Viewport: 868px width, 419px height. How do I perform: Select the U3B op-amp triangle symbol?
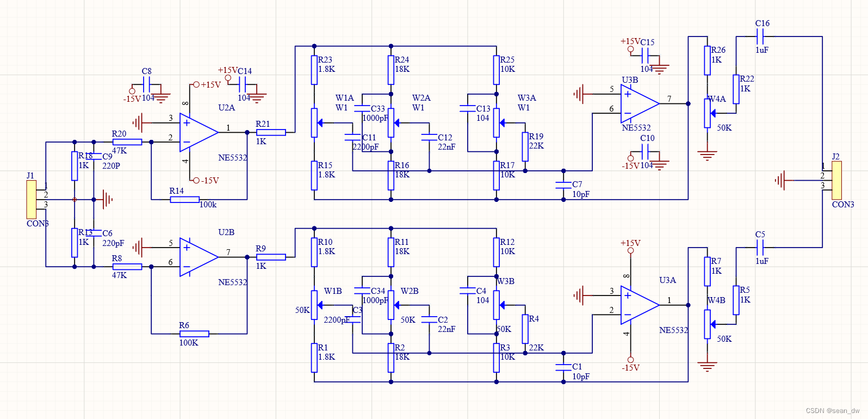coord(640,103)
